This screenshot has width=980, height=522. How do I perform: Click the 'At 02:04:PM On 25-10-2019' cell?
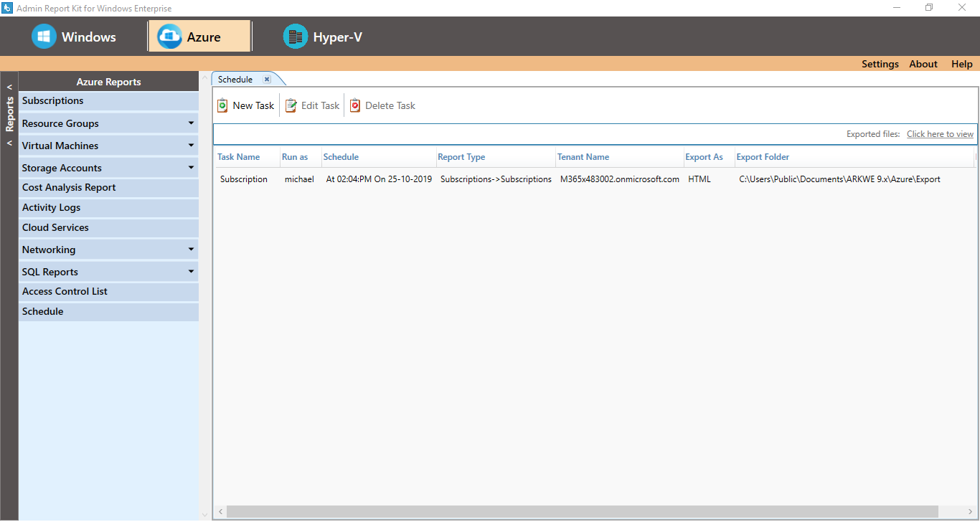(x=379, y=179)
